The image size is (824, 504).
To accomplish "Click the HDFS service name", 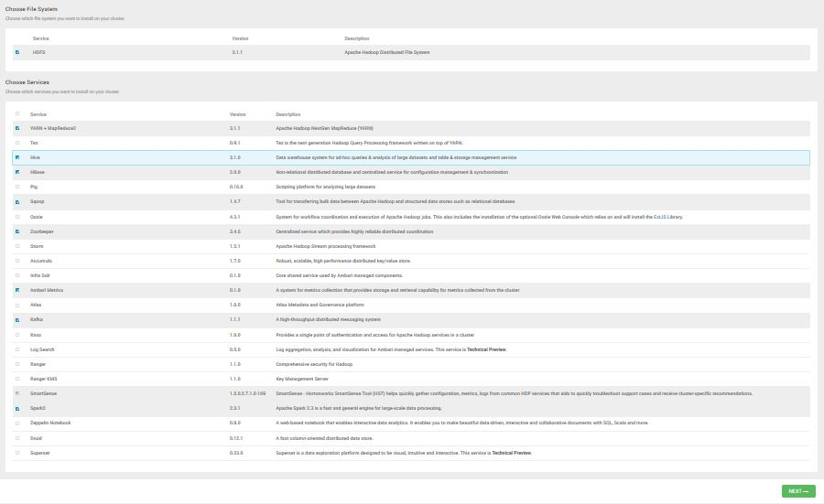I will click(38, 52).
